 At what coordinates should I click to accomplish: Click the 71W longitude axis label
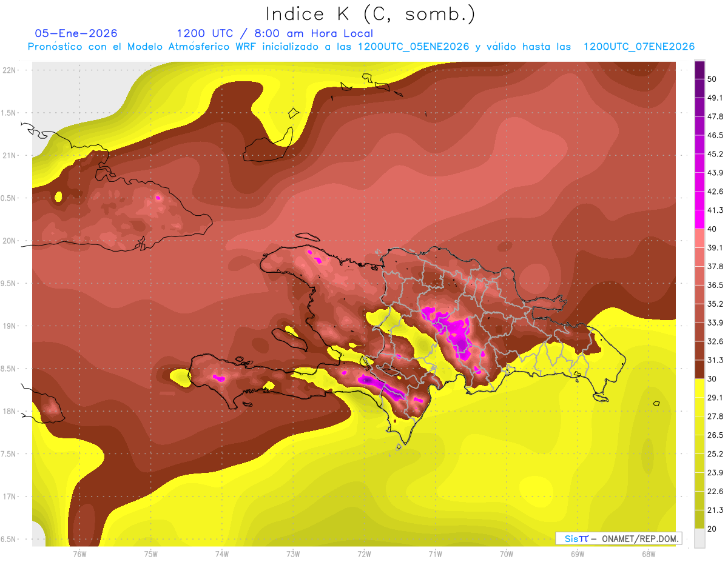[x=435, y=554]
